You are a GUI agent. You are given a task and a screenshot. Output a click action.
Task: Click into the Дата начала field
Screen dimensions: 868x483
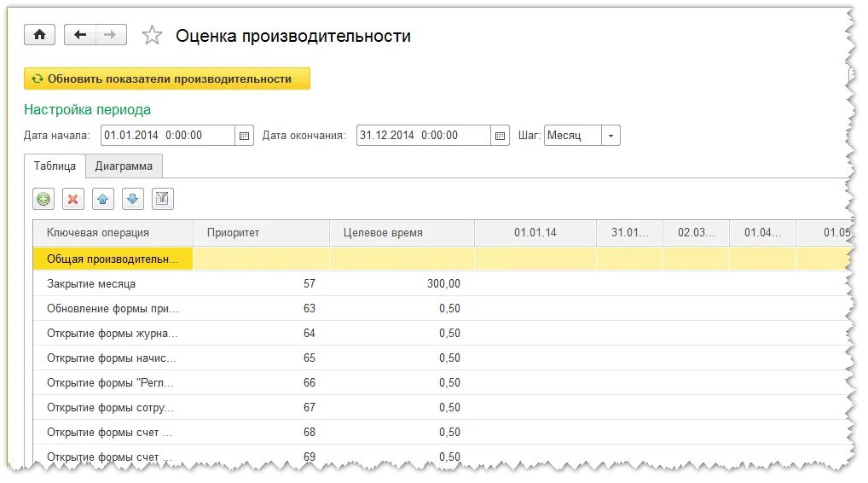(x=168, y=136)
